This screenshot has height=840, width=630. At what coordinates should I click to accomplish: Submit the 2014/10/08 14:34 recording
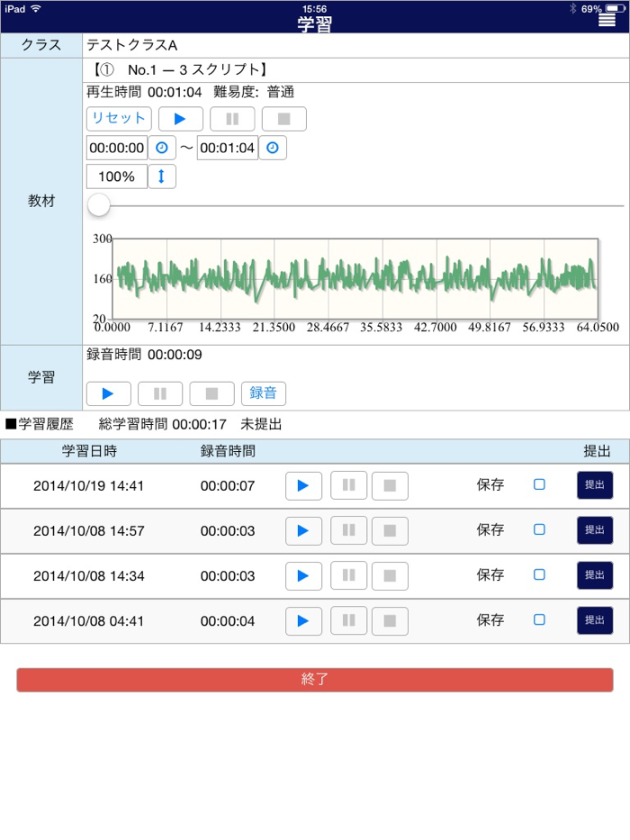click(x=595, y=574)
